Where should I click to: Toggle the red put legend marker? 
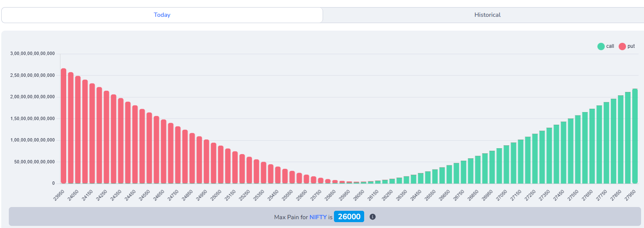click(x=622, y=46)
